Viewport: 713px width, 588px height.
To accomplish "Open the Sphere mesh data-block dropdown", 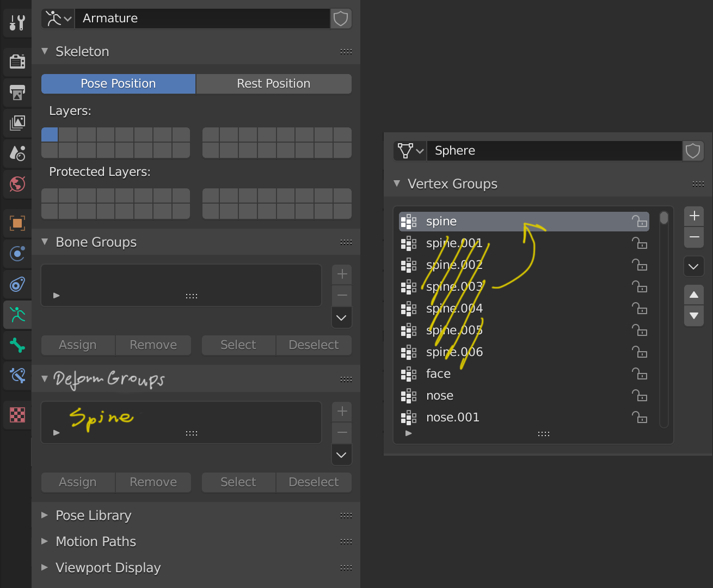I will click(410, 151).
